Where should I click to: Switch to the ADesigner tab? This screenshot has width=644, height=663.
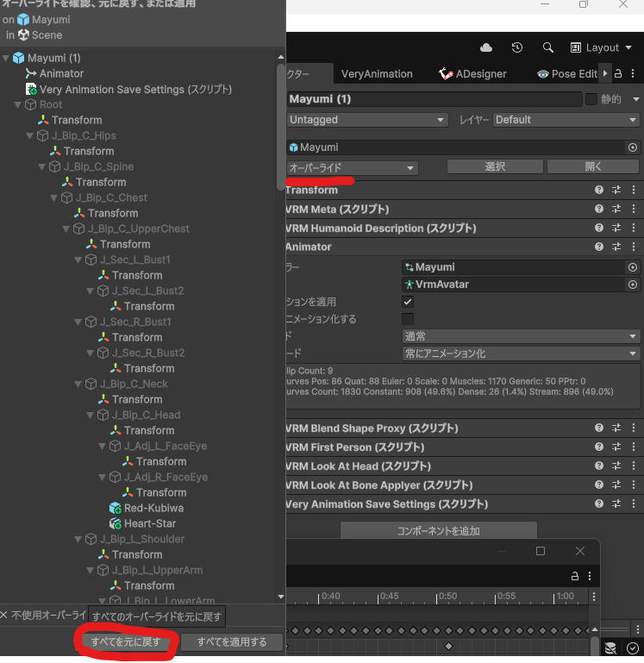click(x=473, y=74)
